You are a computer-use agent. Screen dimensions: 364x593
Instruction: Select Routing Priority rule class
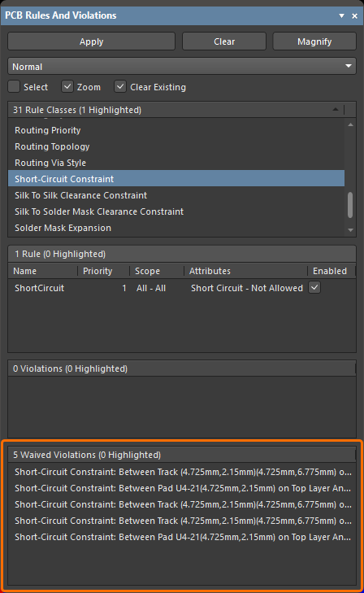point(176,130)
